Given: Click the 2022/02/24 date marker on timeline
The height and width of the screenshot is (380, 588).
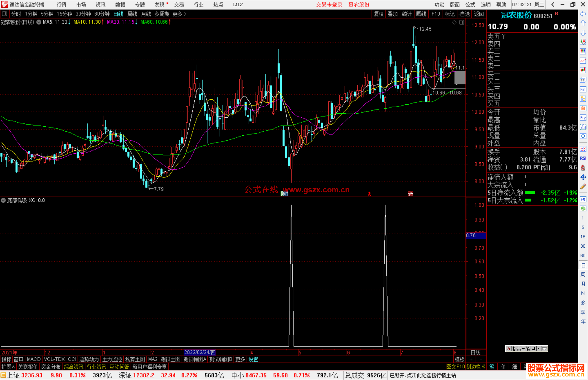Looking at the screenshot, I should pyautogui.click(x=200, y=352).
